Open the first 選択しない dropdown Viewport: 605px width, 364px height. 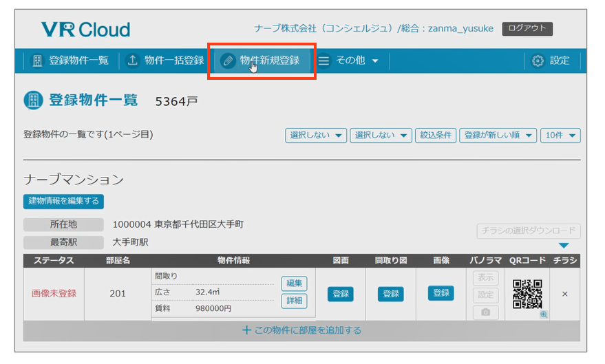point(316,136)
